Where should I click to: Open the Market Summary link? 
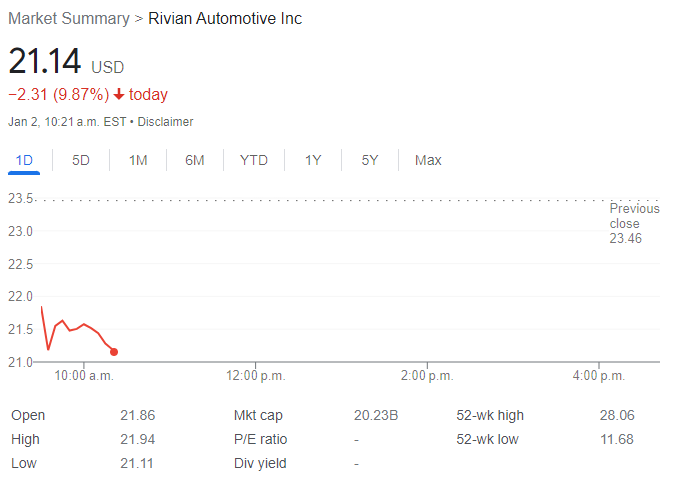69,19
